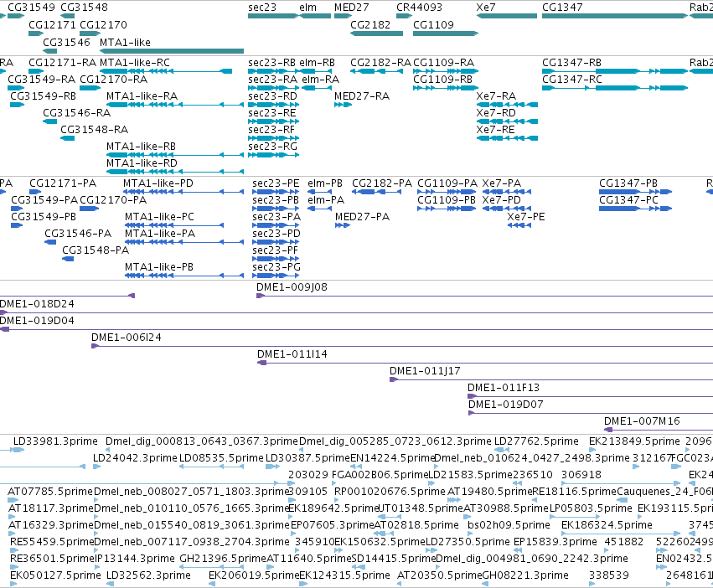Open the 'EK213849.5prime' EST label
Viewport: 713px width, 588px height.
635,441
